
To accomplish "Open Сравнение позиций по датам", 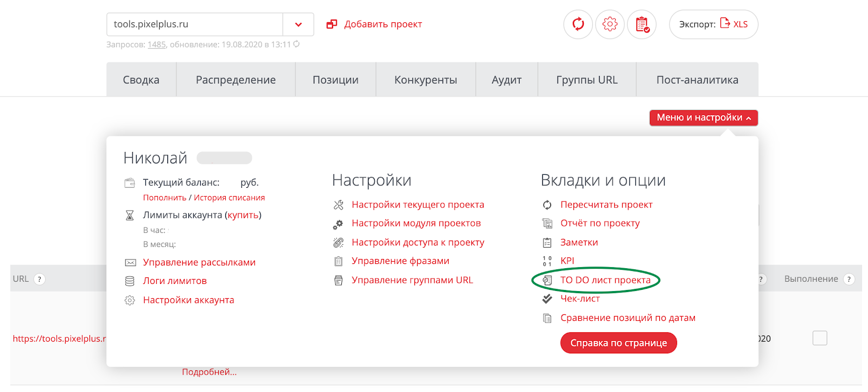I will 628,318.
